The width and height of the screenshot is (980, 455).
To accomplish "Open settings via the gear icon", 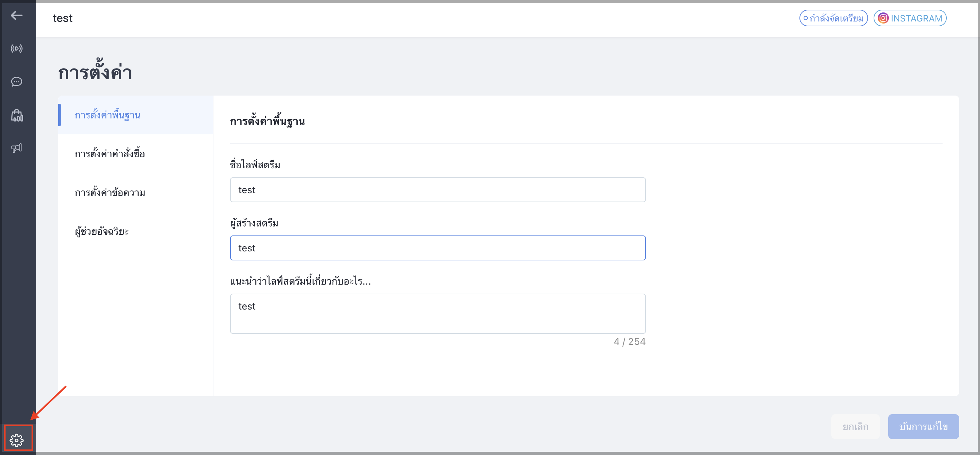I will click(17, 440).
